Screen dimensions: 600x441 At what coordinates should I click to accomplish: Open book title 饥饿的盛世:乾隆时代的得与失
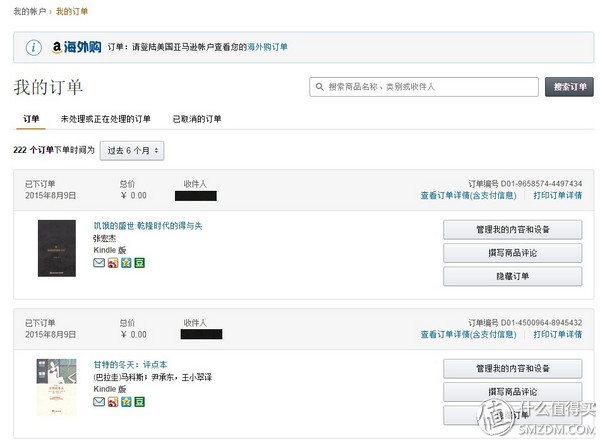point(148,226)
